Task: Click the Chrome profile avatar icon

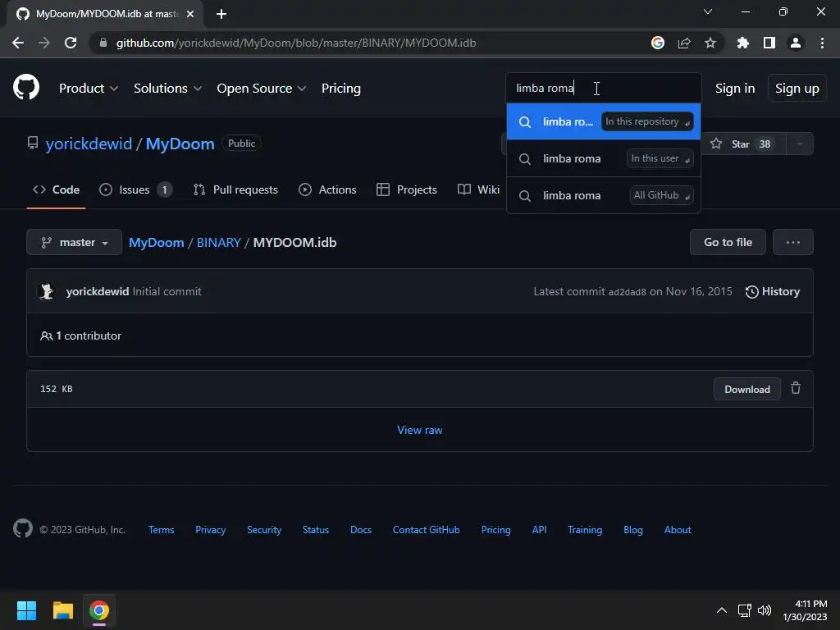Action: pyautogui.click(x=796, y=43)
